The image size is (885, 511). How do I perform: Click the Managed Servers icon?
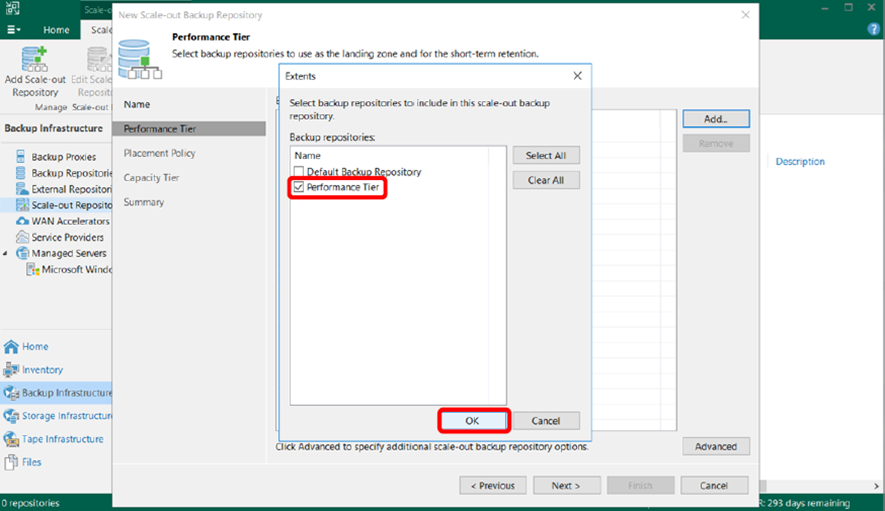pyautogui.click(x=22, y=253)
